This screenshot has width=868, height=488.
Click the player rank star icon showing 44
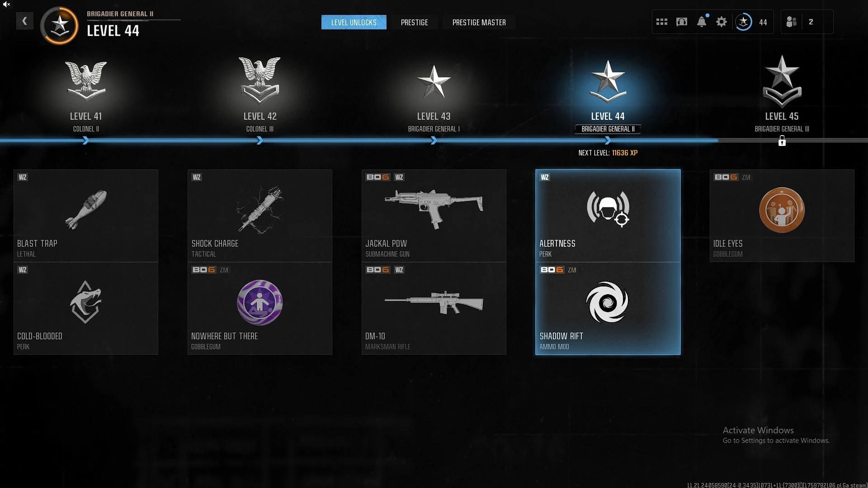744,22
